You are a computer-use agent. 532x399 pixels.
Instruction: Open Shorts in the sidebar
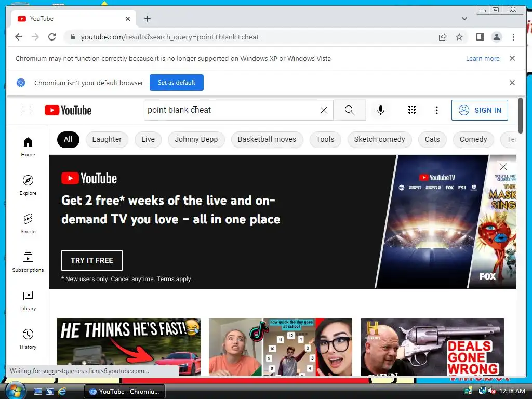(28, 223)
